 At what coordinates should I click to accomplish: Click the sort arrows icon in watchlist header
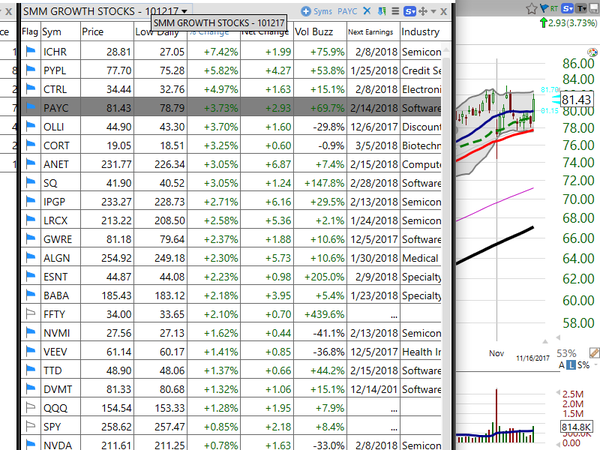(x=382, y=11)
